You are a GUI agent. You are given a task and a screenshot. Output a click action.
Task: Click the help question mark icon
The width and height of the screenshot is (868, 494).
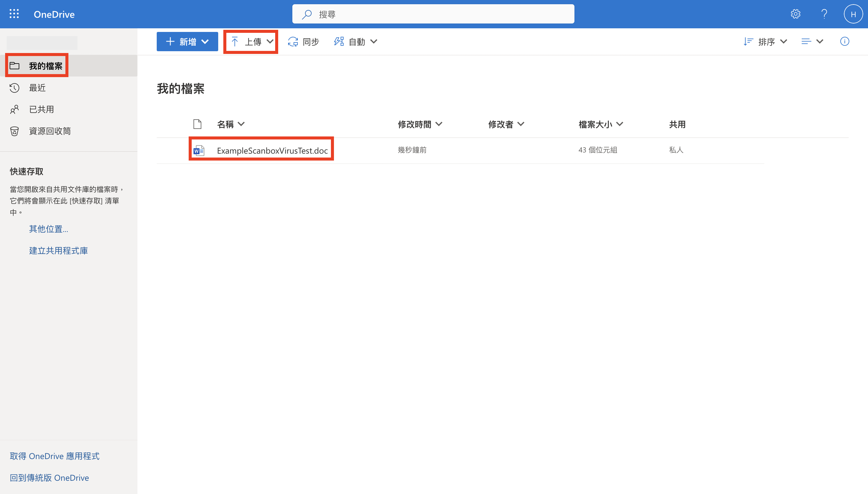click(824, 14)
